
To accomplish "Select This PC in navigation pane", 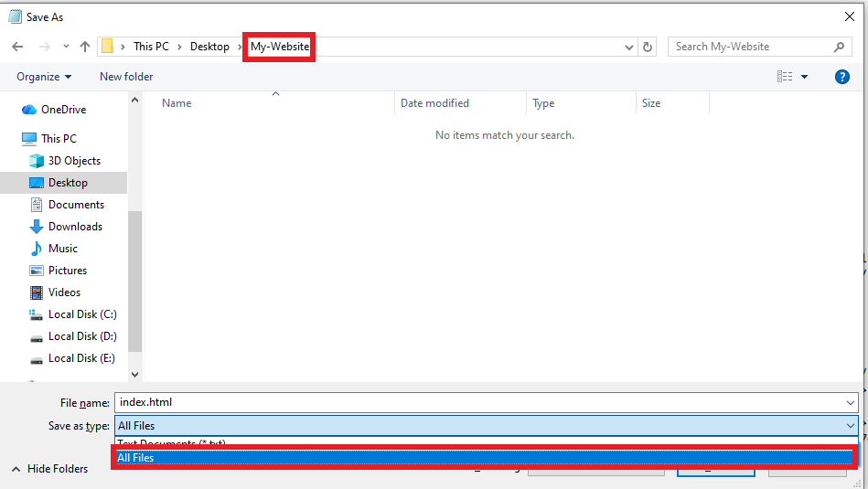I will [59, 139].
